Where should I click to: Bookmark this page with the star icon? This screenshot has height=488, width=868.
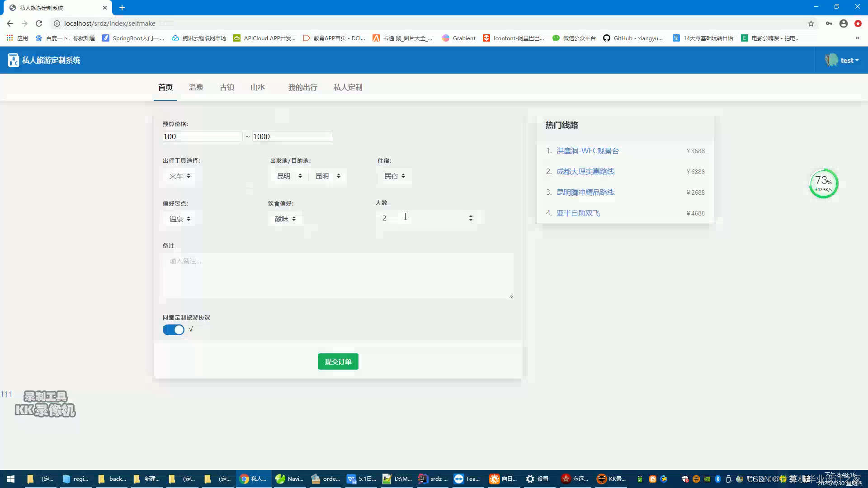point(811,23)
